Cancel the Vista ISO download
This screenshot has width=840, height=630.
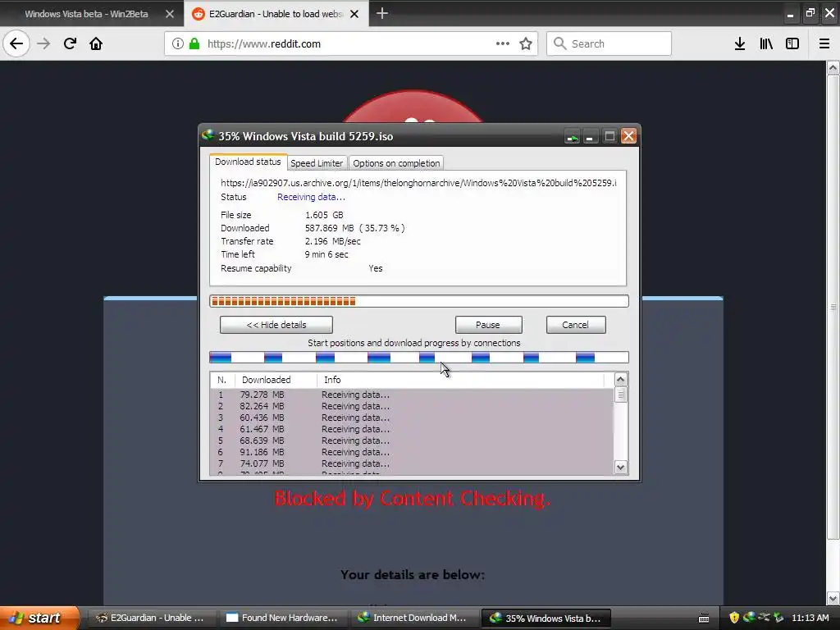point(575,325)
